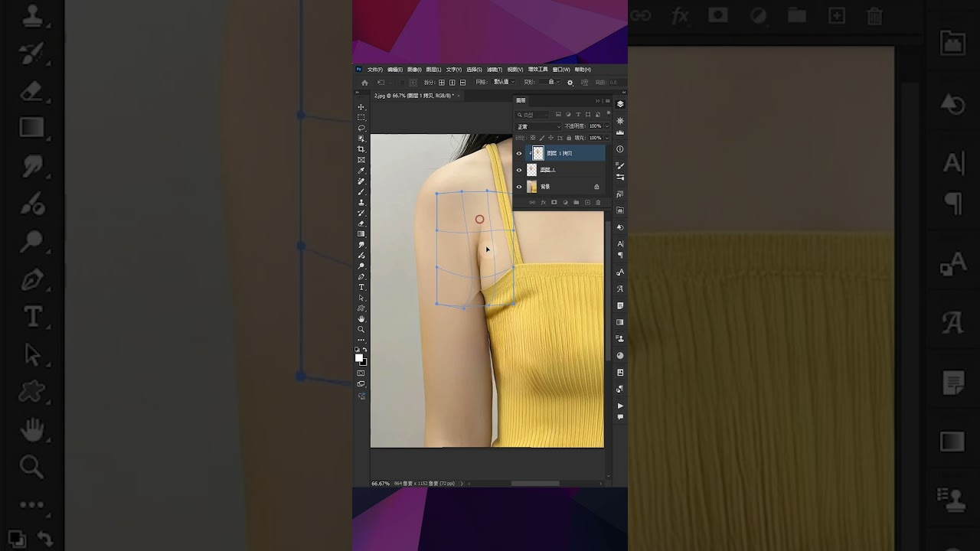
Task: Open the opacity 100% dropdown arrow
Action: point(607,126)
